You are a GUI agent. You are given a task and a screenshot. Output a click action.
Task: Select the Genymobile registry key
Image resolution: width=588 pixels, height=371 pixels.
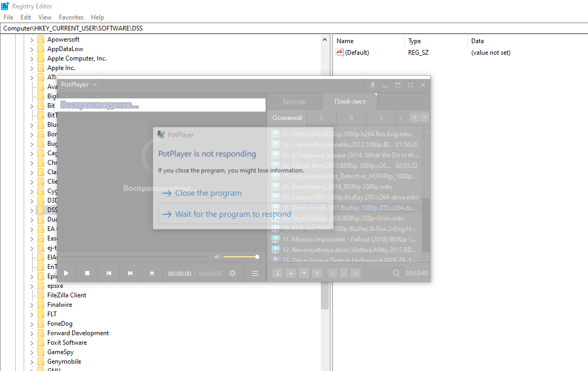tap(64, 361)
